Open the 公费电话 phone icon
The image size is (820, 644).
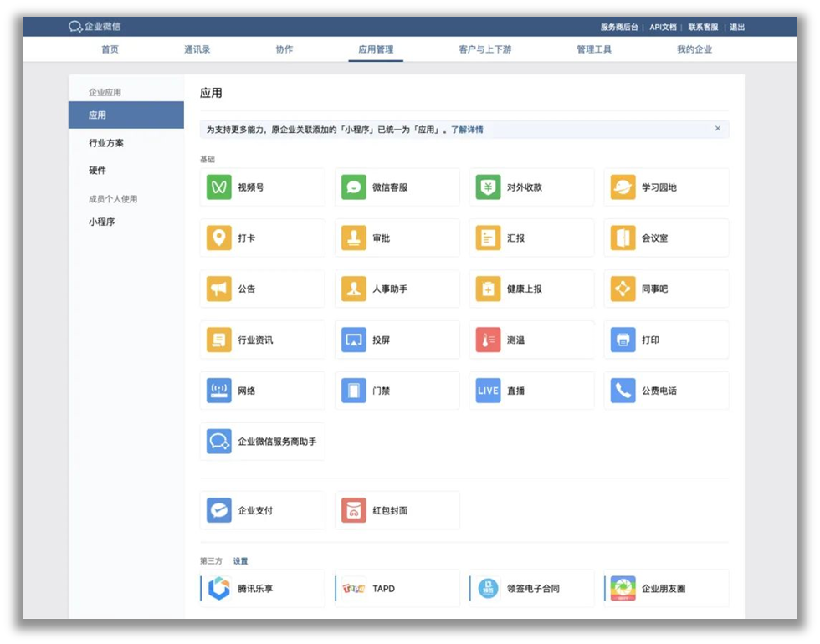coord(623,391)
